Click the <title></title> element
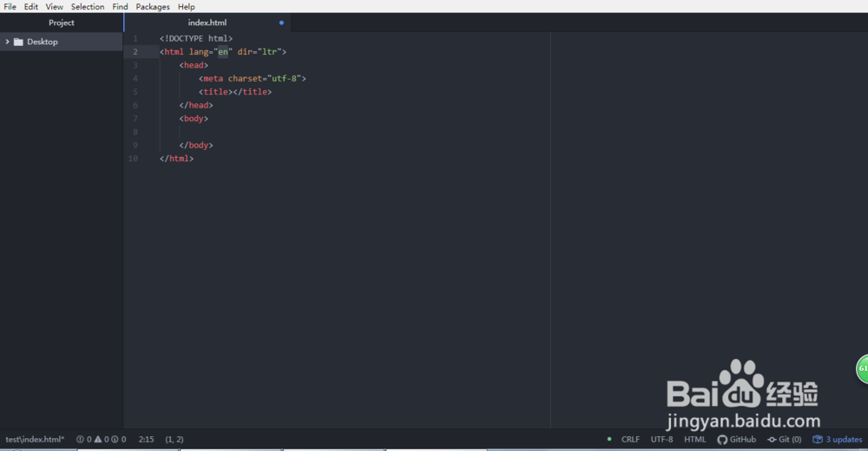868x451 pixels. (235, 92)
